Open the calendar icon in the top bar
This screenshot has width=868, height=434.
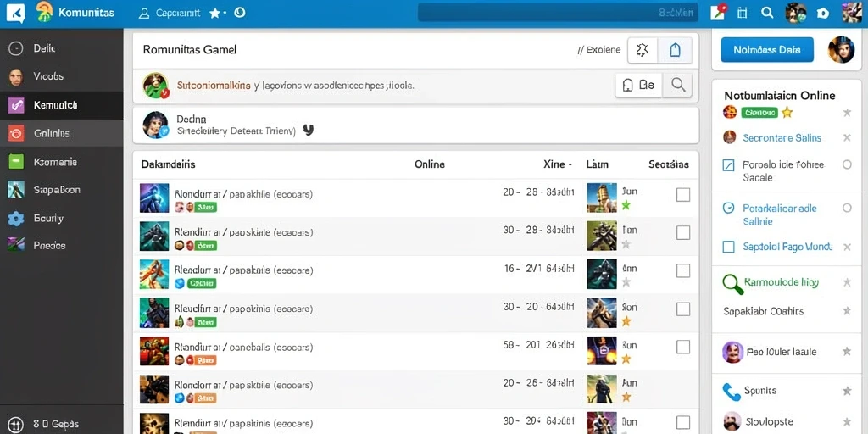743,13
